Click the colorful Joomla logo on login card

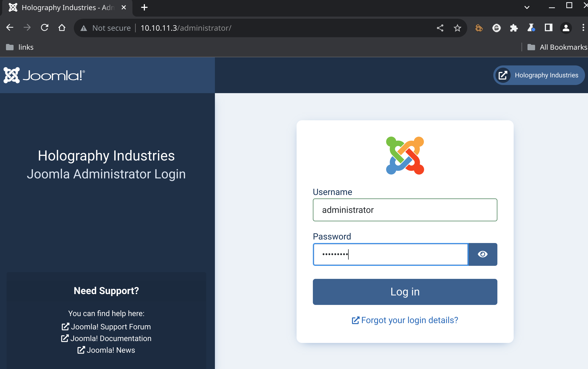(405, 155)
